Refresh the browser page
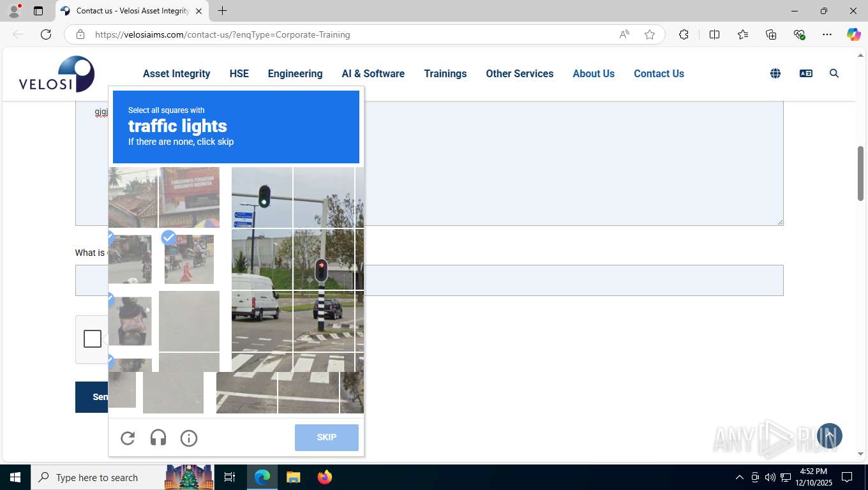Image resolution: width=868 pixels, height=490 pixels. [46, 34]
